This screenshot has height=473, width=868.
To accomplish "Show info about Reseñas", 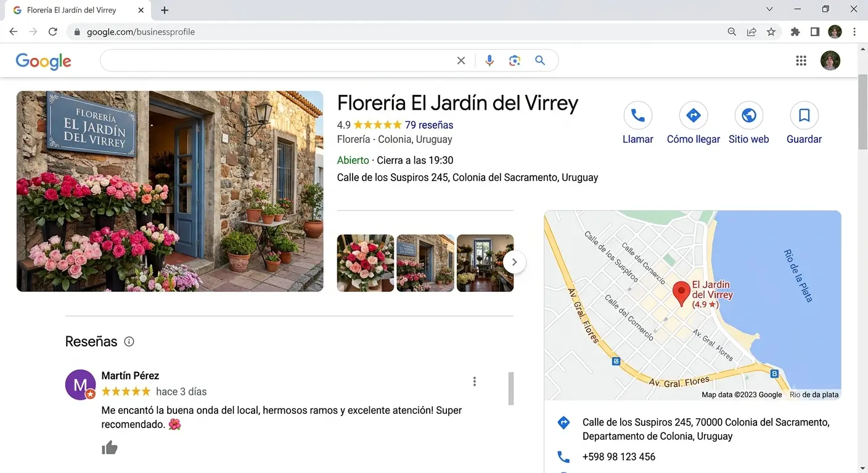I will coord(129,342).
